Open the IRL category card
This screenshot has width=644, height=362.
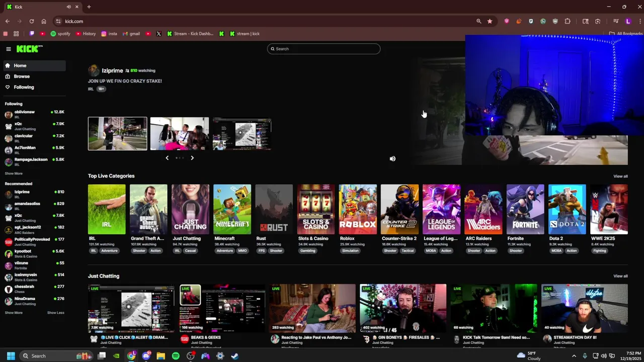(x=107, y=209)
